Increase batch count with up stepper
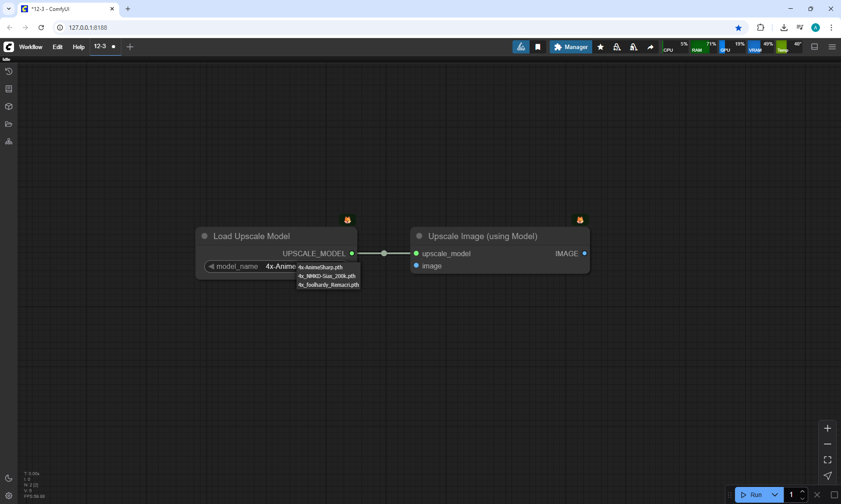 [802, 492]
